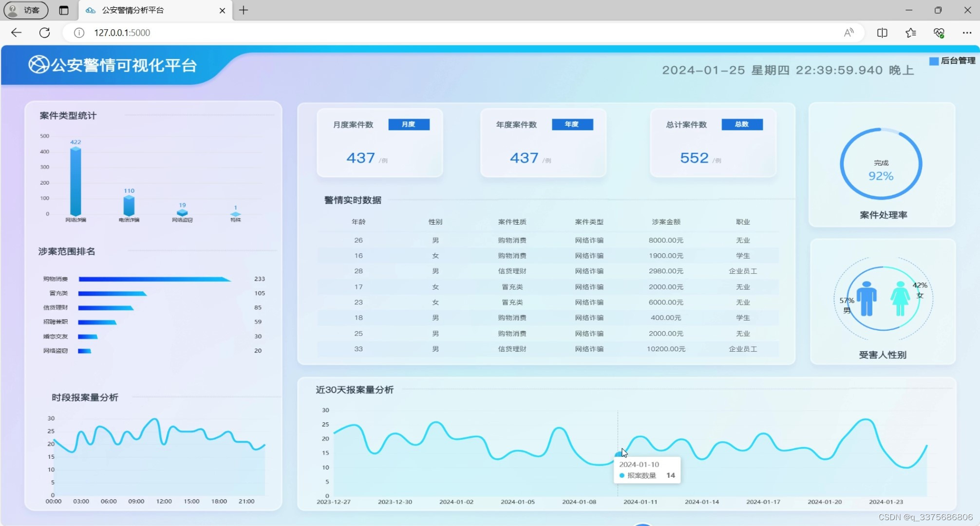Open browser essentials heart icon
This screenshot has width=980, height=526.
(x=939, y=33)
